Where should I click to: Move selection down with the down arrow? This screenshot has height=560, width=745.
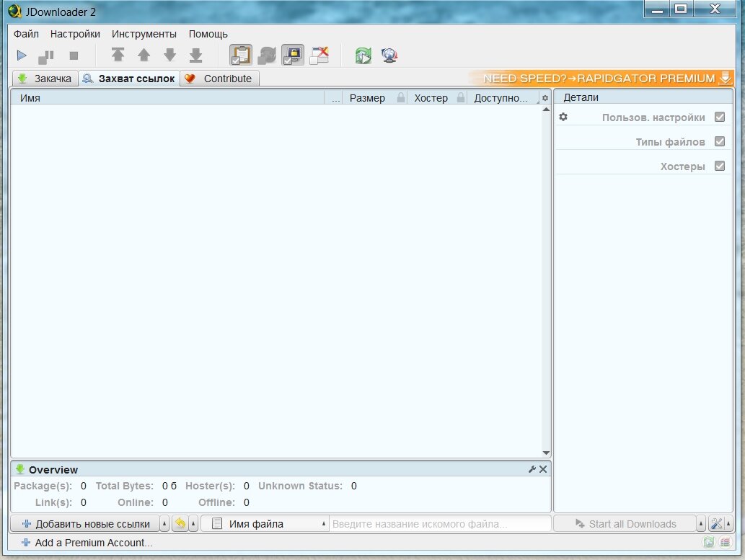(x=169, y=55)
